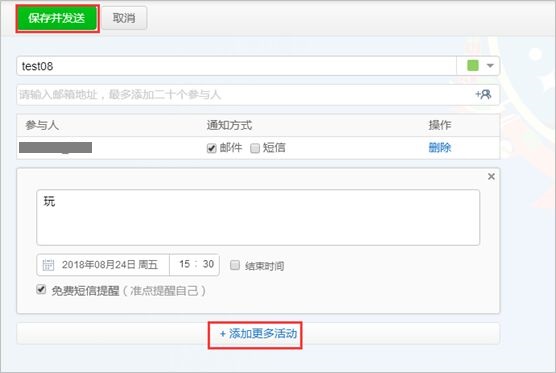Enable the 短信 notification checkbox
The height and width of the screenshot is (373, 556).
pos(255,148)
